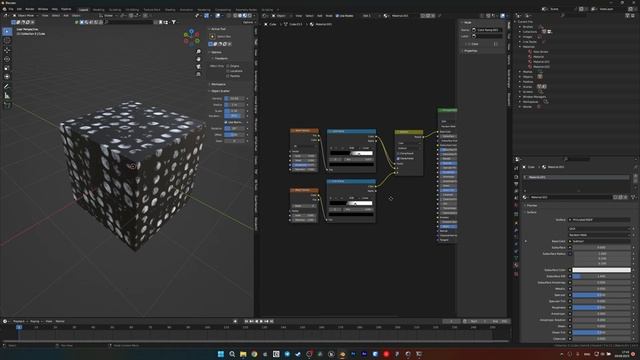Open the viewport Options button
The height and width of the screenshot is (360, 640).
248,22
